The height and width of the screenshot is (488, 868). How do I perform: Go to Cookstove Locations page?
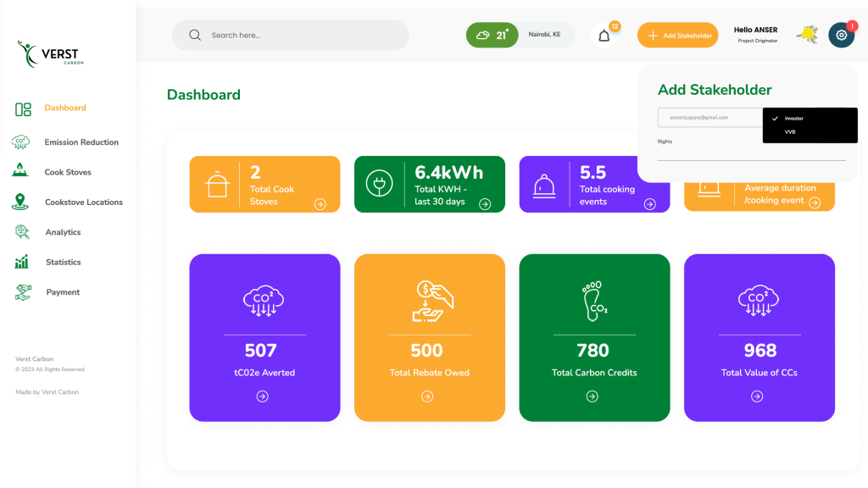click(83, 202)
